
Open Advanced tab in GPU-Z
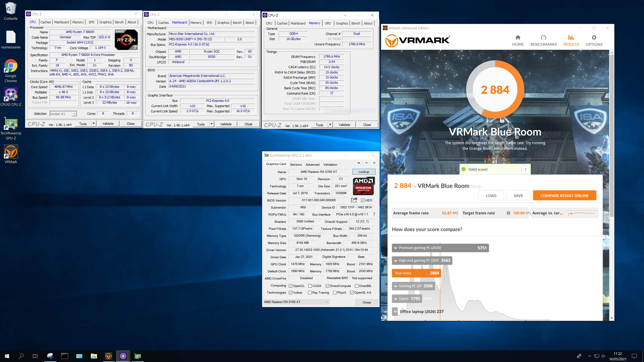coord(312,164)
